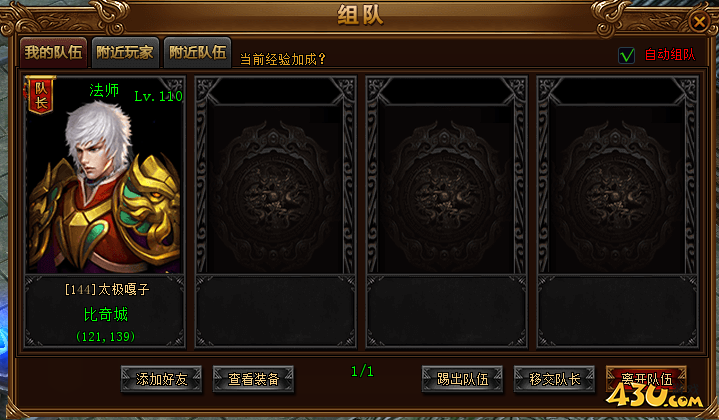Click the 比奇城 location text
The image size is (719, 420).
(x=105, y=315)
